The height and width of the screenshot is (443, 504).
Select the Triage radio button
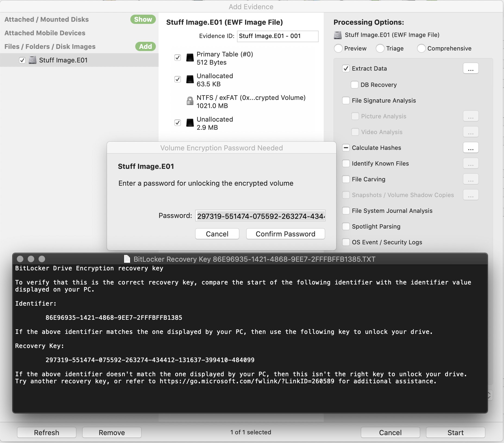point(380,48)
